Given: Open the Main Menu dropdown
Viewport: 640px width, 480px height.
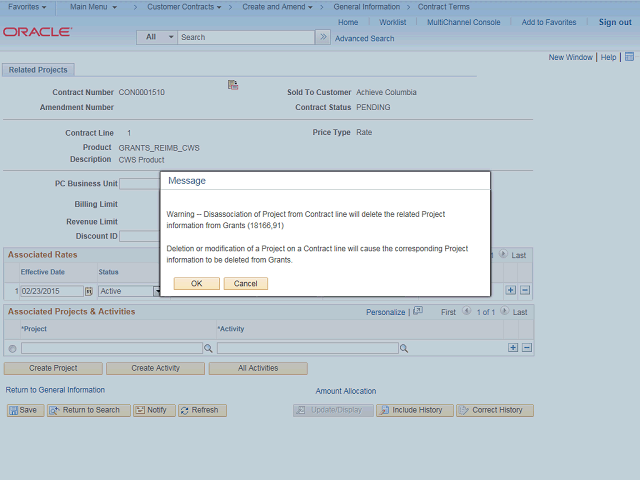Looking at the screenshot, I should 93,7.
